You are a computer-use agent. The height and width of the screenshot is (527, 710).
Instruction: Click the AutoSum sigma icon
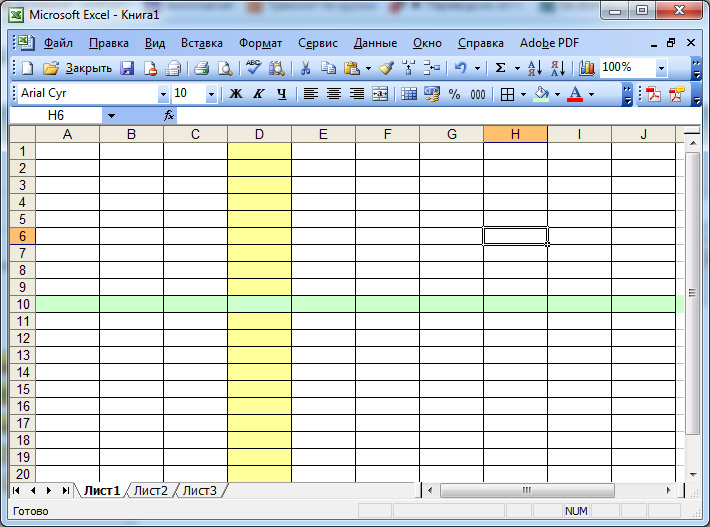[x=501, y=68]
